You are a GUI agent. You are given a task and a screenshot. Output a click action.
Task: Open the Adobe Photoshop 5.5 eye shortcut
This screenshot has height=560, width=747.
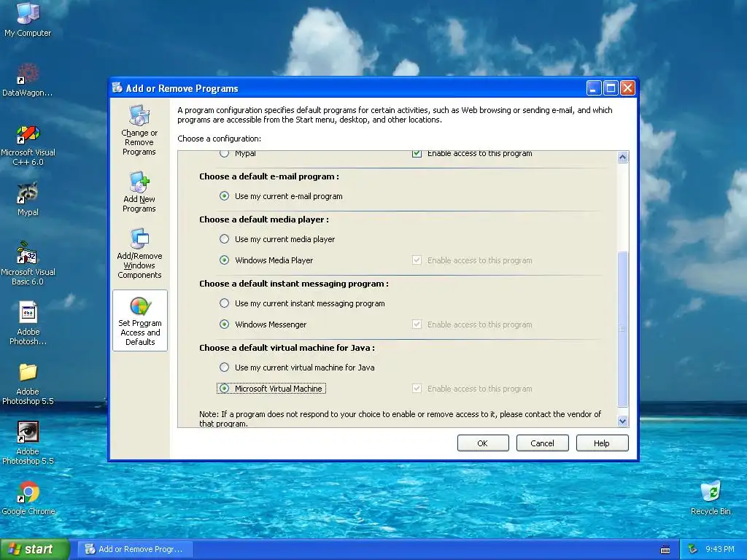pos(28,443)
